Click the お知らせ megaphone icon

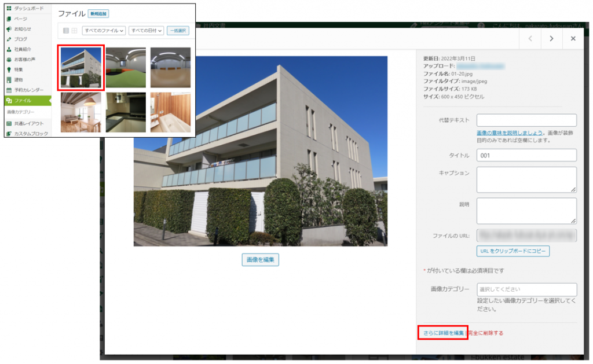pos(9,29)
